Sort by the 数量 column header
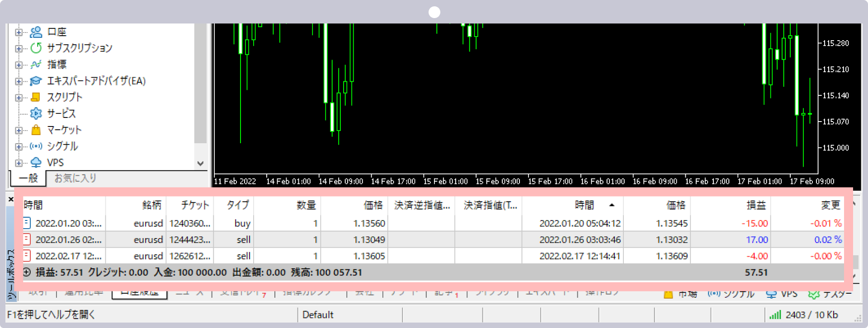The width and height of the screenshot is (868, 328). [x=287, y=205]
